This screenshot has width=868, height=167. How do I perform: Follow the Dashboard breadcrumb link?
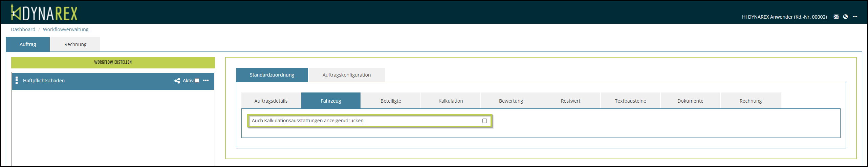click(x=23, y=29)
